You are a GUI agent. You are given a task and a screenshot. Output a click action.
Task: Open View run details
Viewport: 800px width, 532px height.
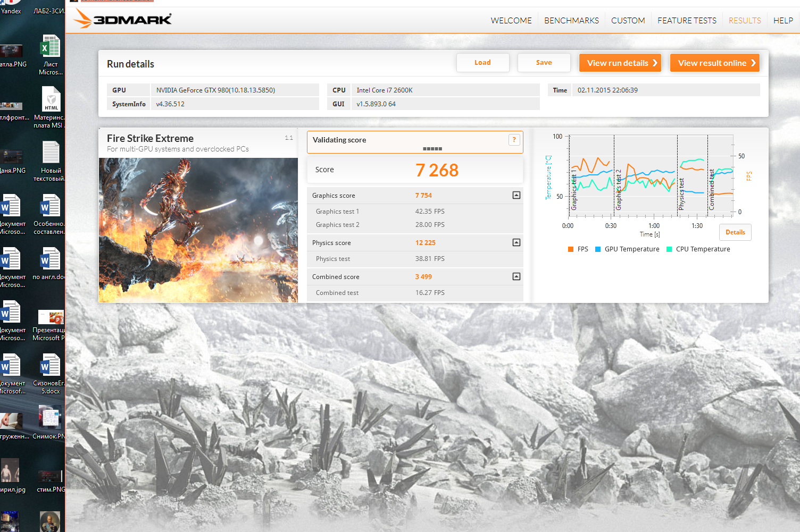[x=620, y=63]
